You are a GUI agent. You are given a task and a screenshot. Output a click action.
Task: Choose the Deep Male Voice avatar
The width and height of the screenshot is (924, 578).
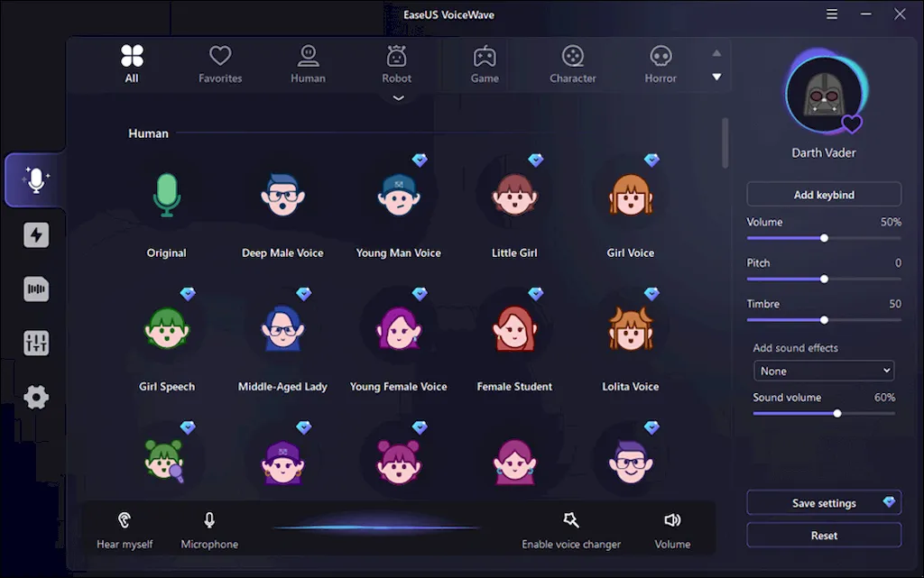point(282,195)
